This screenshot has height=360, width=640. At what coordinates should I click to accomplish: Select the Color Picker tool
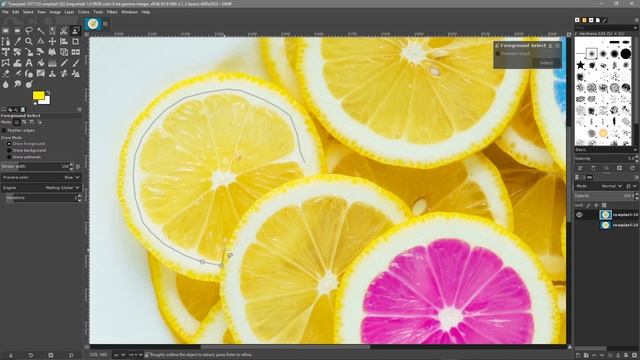click(x=17, y=41)
